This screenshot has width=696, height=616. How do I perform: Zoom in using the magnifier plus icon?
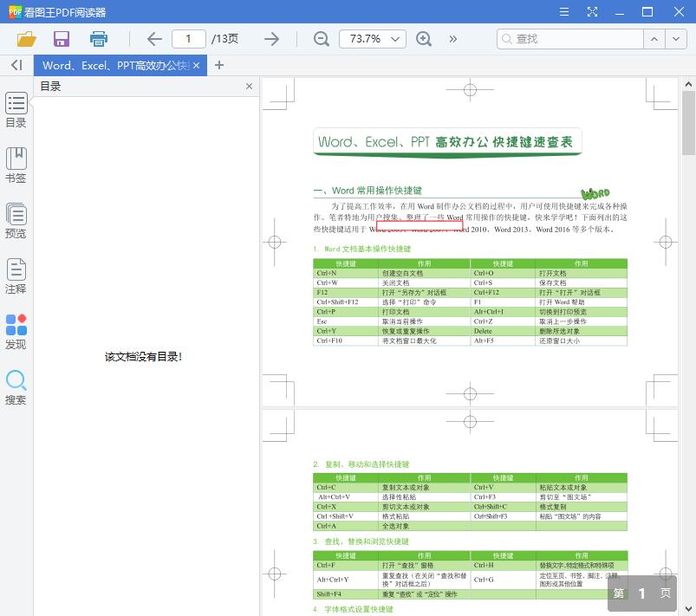click(424, 39)
